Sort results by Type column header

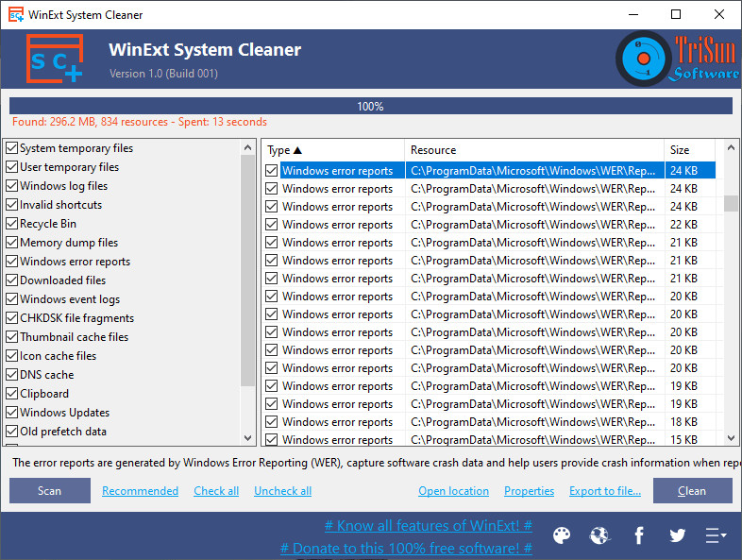click(x=333, y=150)
